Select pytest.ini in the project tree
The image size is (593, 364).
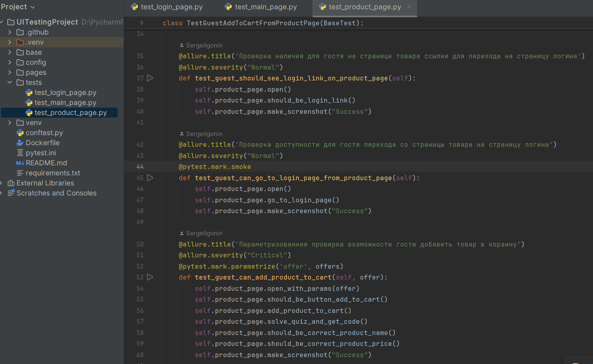pyautogui.click(x=41, y=153)
